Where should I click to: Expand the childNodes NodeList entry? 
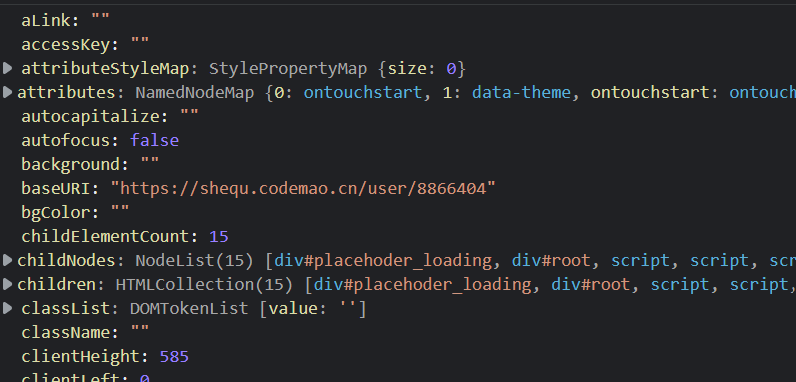(x=7, y=260)
